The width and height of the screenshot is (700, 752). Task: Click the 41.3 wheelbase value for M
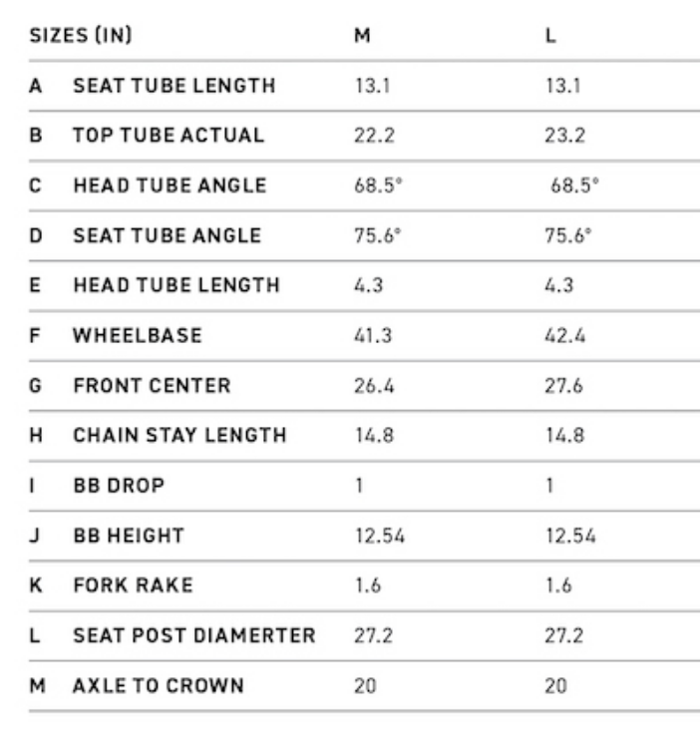click(372, 335)
